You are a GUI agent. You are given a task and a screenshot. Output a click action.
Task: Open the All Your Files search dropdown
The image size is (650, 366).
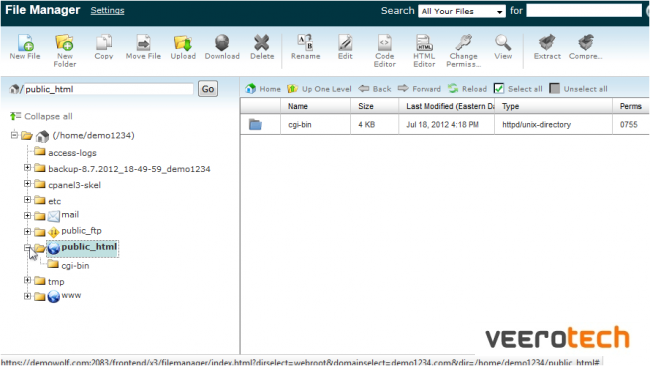tap(462, 11)
